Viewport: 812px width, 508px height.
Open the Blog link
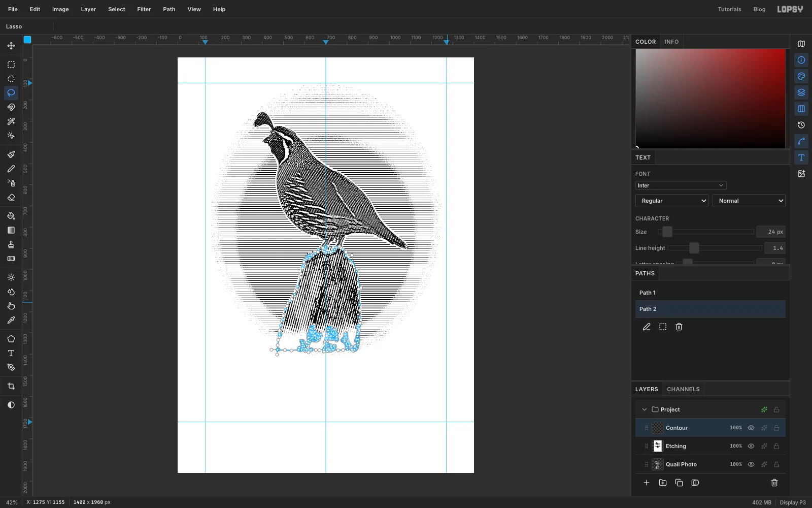click(x=759, y=9)
